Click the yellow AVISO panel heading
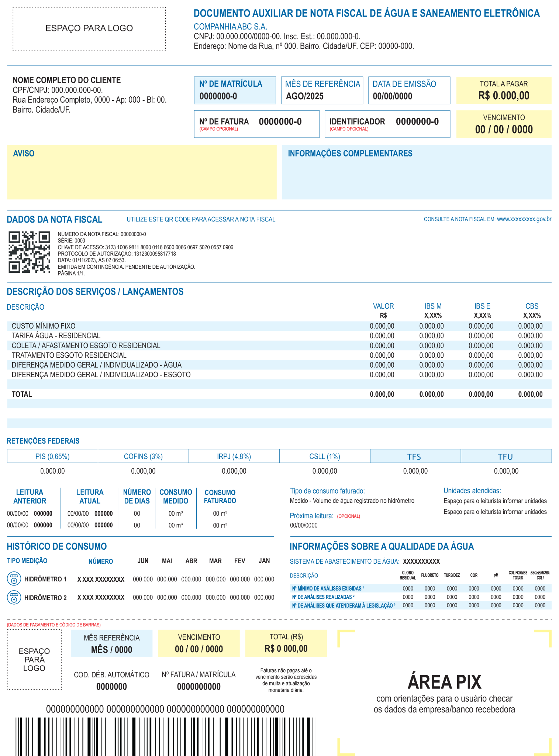 pyautogui.click(x=24, y=154)
